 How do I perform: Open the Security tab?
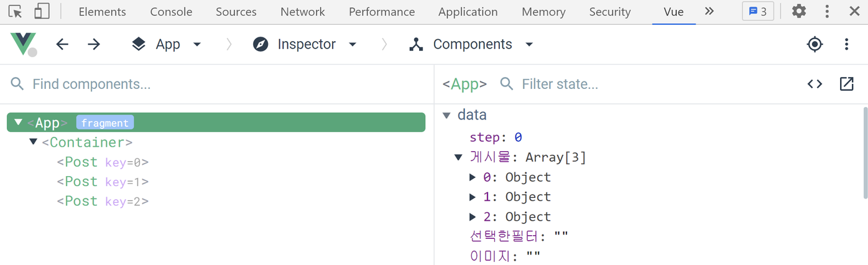(610, 12)
